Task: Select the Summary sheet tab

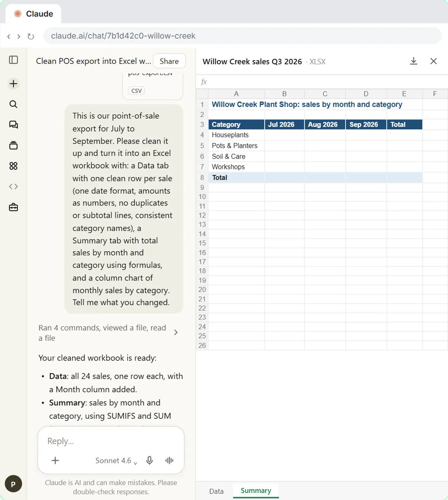Action: (x=256, y=491)
